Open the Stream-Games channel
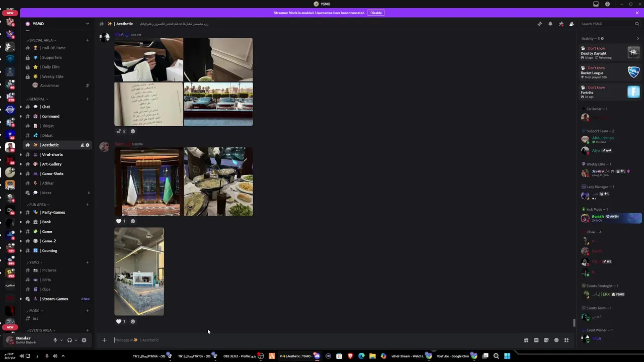The image size is (644, 362). [57, 299]
